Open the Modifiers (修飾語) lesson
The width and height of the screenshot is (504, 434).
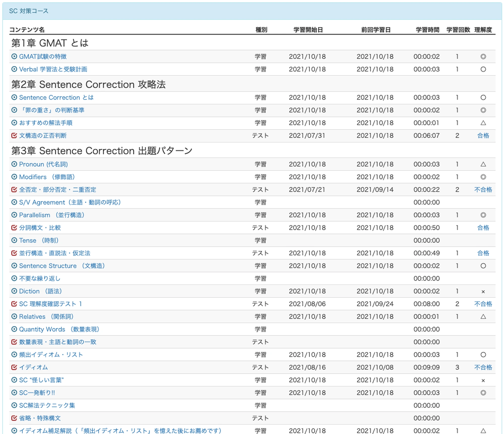(47, 177)
